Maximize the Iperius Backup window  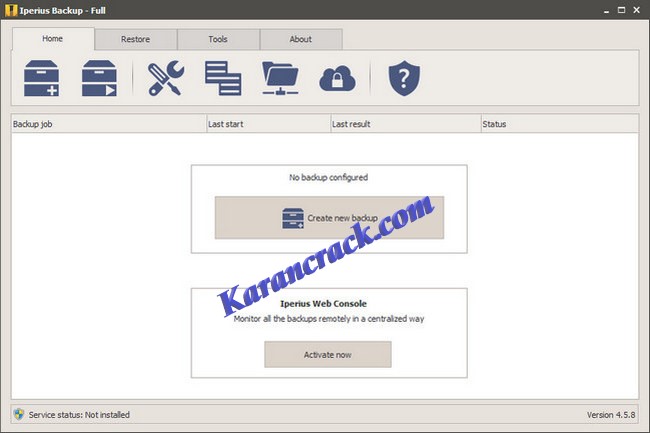[621, 10]
